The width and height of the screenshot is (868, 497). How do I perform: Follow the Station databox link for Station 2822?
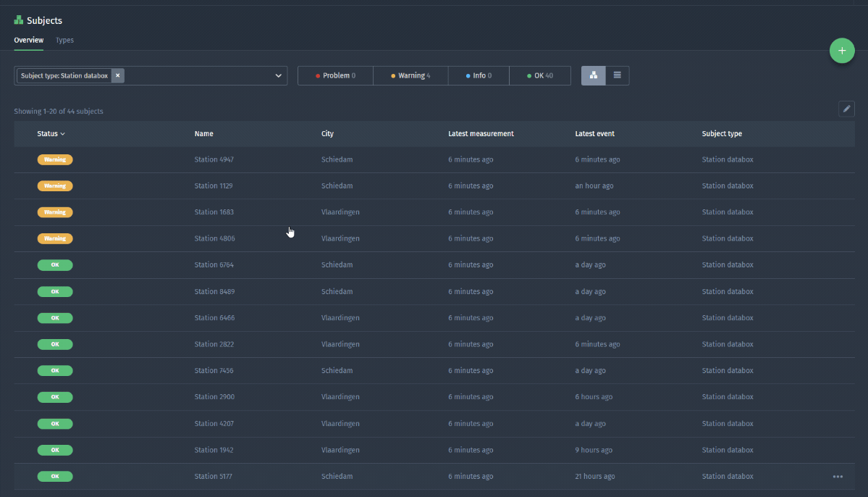coord(727,344)
